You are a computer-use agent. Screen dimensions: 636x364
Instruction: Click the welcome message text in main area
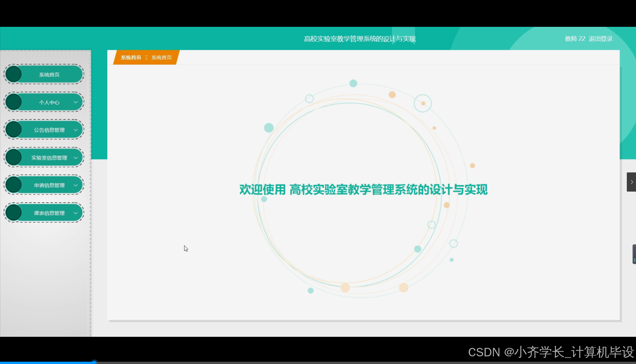363,190
